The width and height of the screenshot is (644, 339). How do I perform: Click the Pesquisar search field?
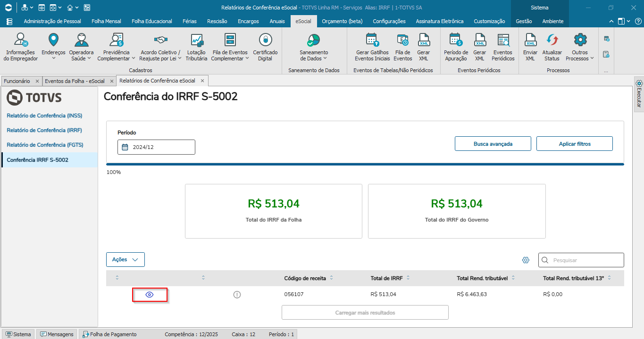point(581,260)
